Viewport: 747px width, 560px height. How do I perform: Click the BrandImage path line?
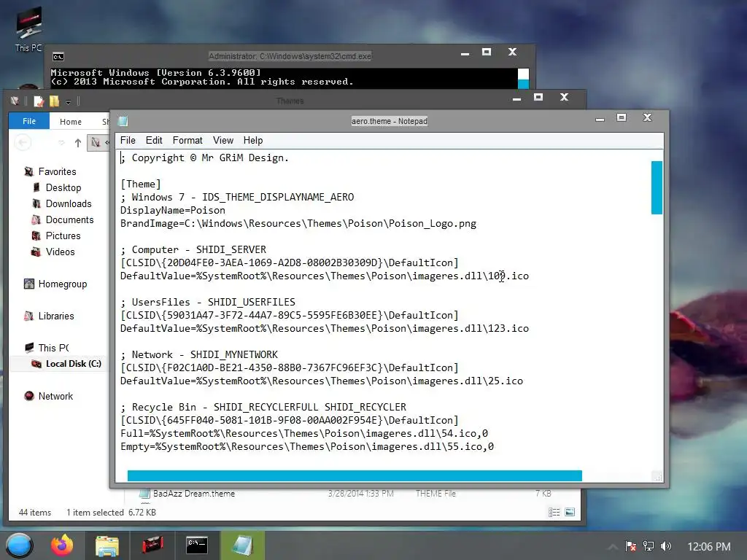tap(298, 224)
